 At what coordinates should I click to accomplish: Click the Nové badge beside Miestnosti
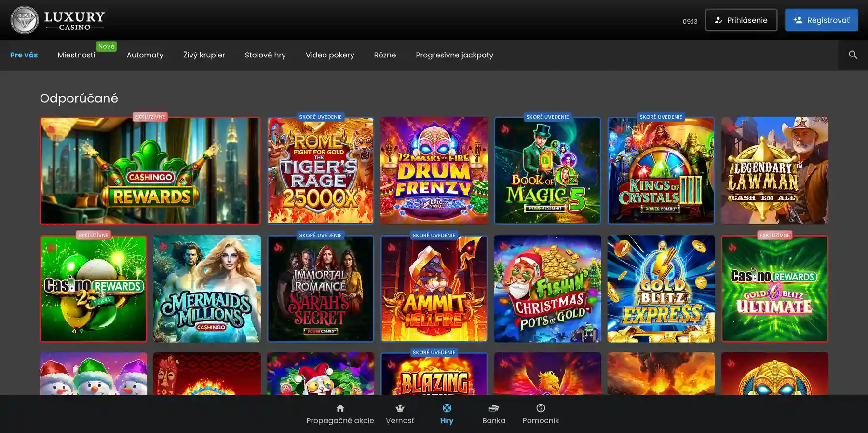(106, 46)
